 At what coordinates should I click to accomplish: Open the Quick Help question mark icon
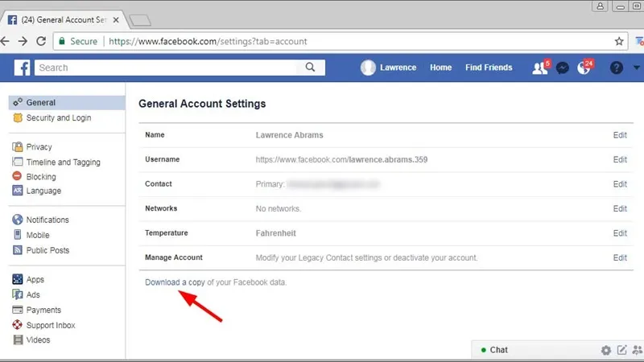click(x=616, y=68)
